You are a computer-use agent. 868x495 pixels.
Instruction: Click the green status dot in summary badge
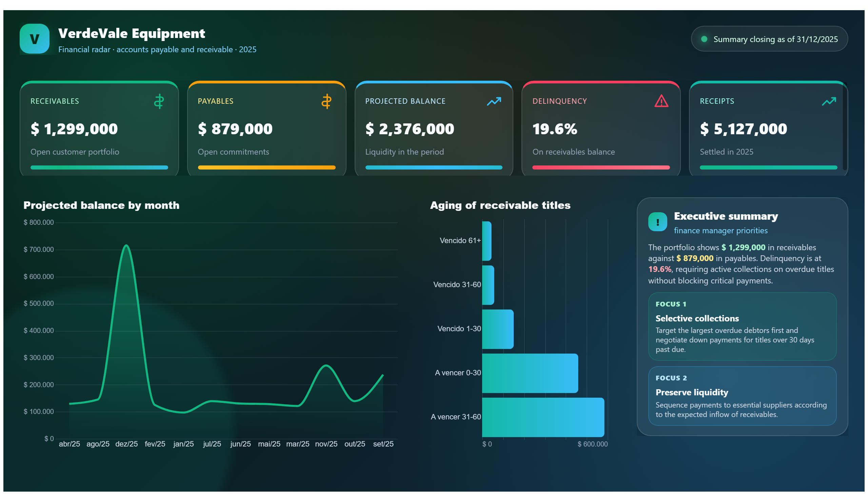click(704, 39)
